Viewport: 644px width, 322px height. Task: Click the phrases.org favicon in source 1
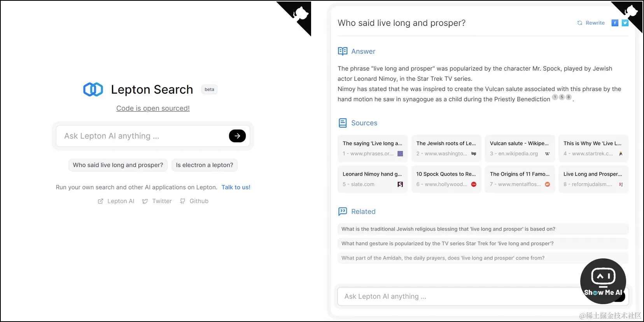[400, 154]
